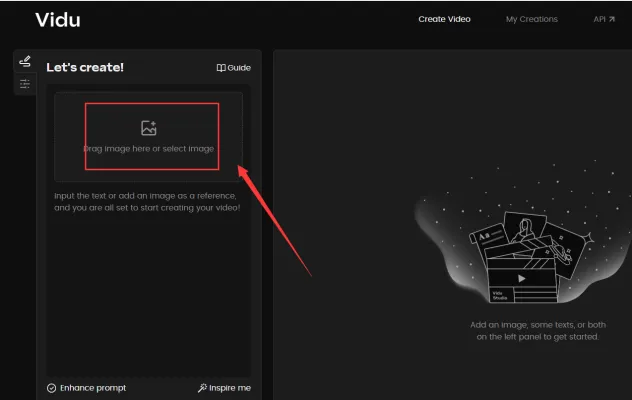Click the "Let's create!" heading
Viewport: 632px width, 400px height.
[85, 68]
